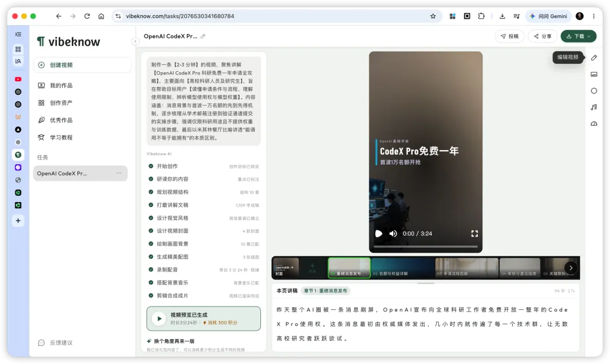Screen dimensions: 610x364
Task: Toggle the sidebar icon at the top-left strip
Action: (x=18, y=34)
